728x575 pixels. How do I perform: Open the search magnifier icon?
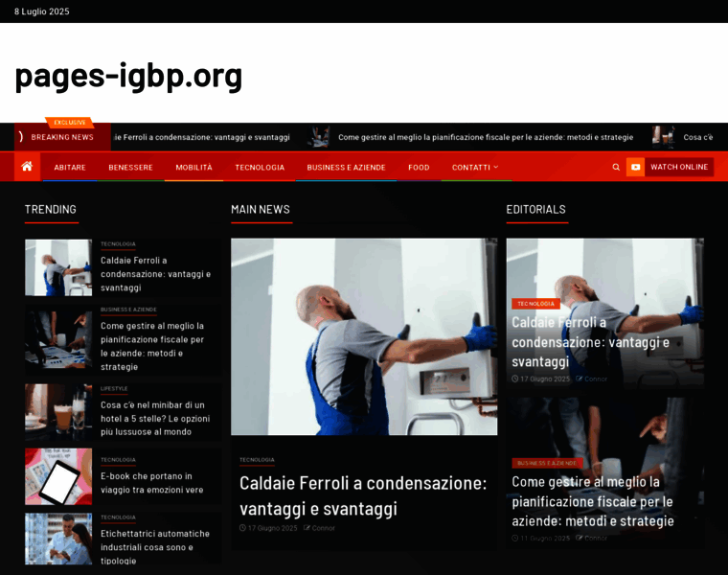coord(616,167)
